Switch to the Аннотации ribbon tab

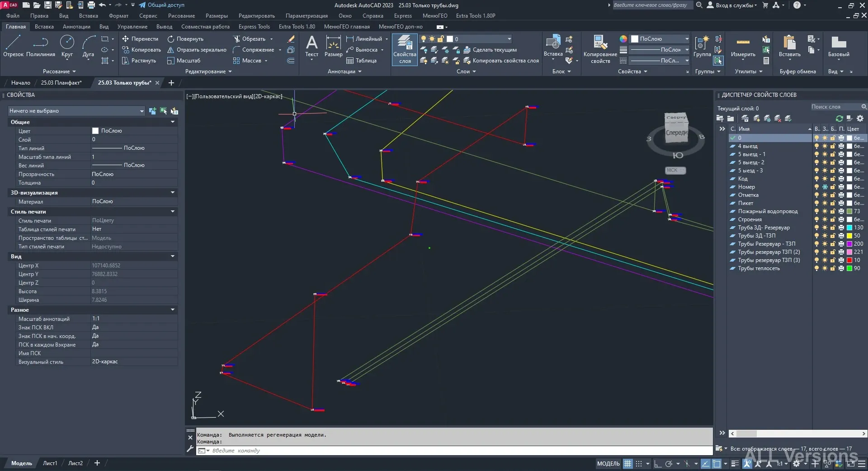76,27
